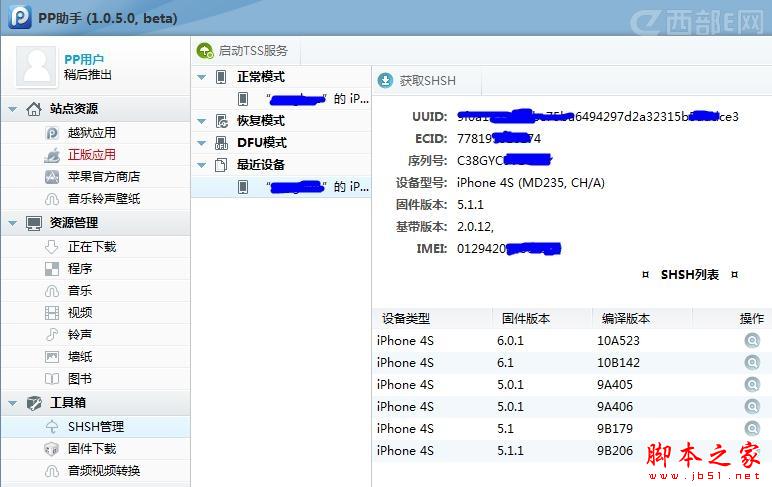Click the 工具箱 toolbox icon

[34, 403]
